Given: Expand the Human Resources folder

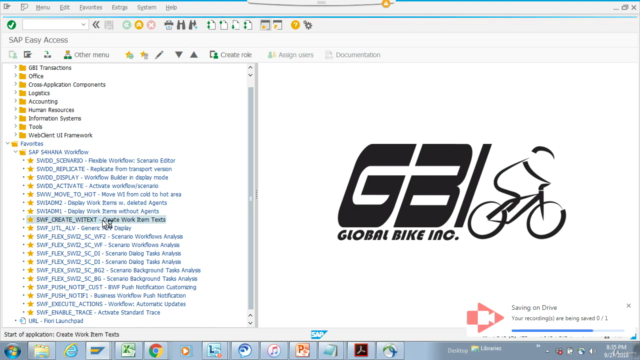Looking at the screenshot, I should pos(16,110).
